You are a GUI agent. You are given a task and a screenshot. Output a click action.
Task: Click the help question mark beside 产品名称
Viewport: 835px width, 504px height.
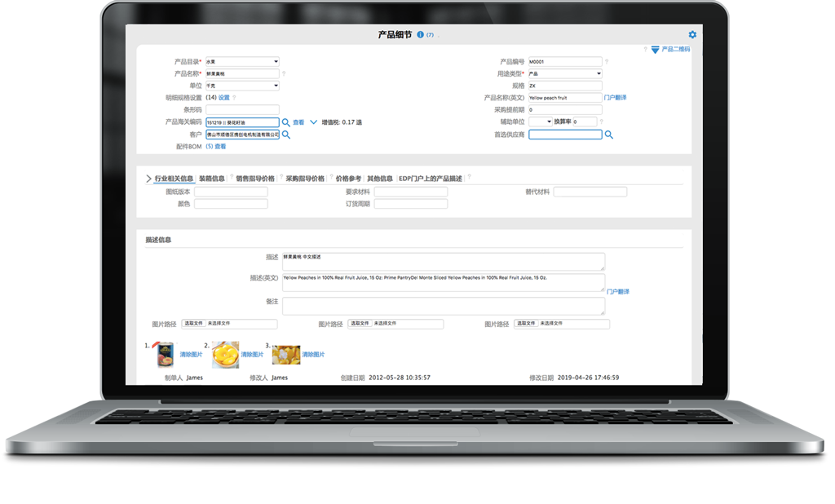tap(284, 73)
